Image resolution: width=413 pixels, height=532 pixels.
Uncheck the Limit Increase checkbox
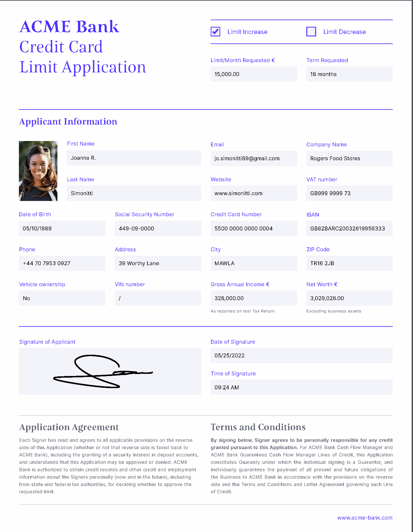(x=215, y=32)
